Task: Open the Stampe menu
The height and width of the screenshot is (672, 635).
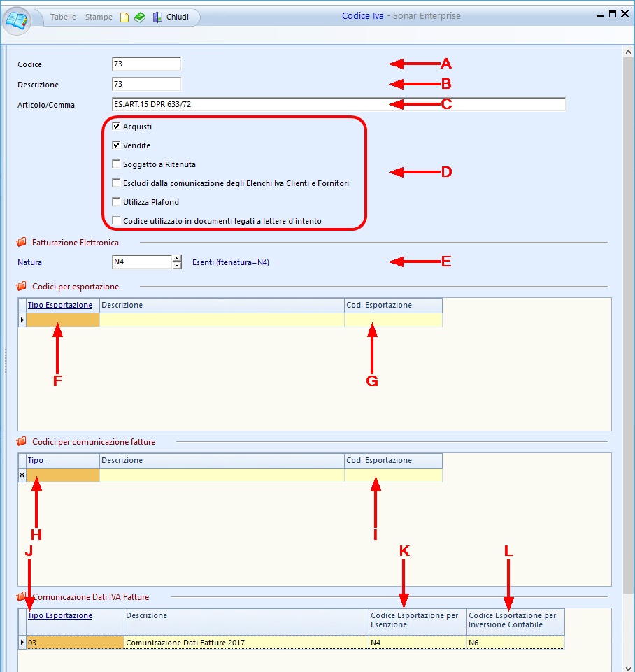Action: click(x=99, y=17)
